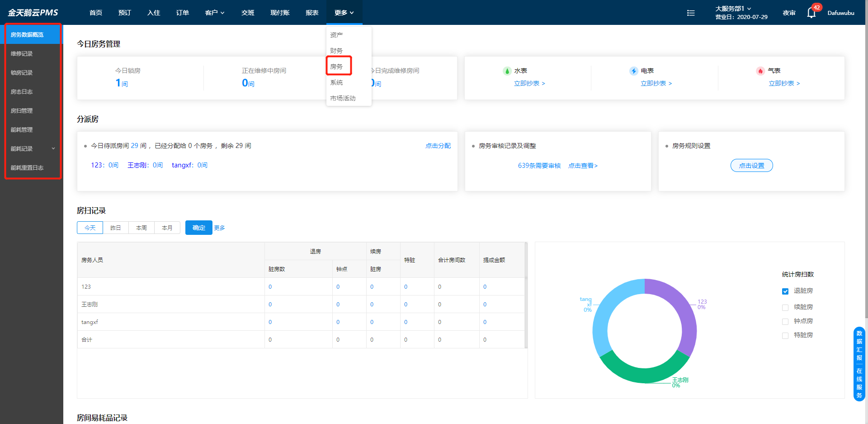Click the 点击设置 button
The width and height of the screenshot is (868, 424).
(x=751, y=166)
